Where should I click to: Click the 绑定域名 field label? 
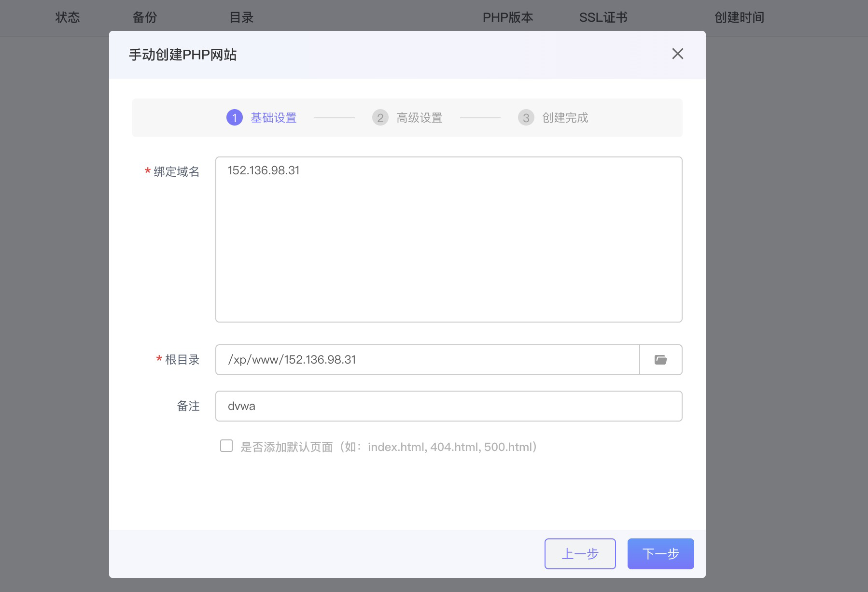pos(177,171)
